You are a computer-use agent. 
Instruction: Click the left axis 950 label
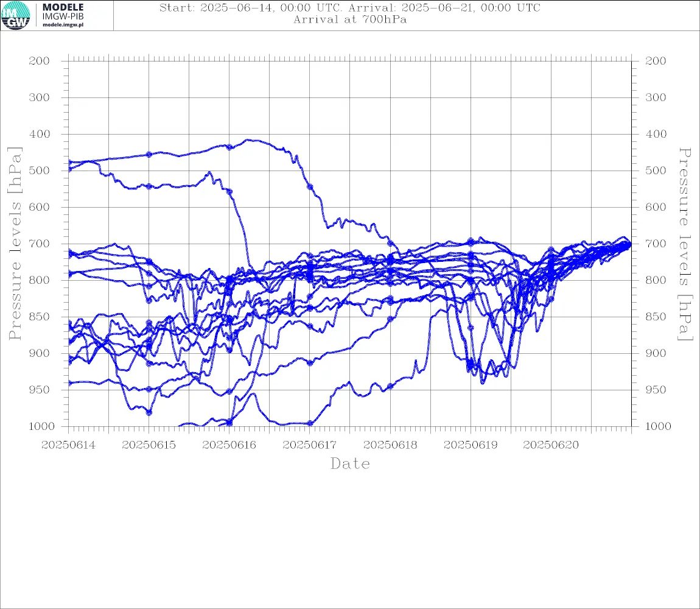[x=40, y=390]
